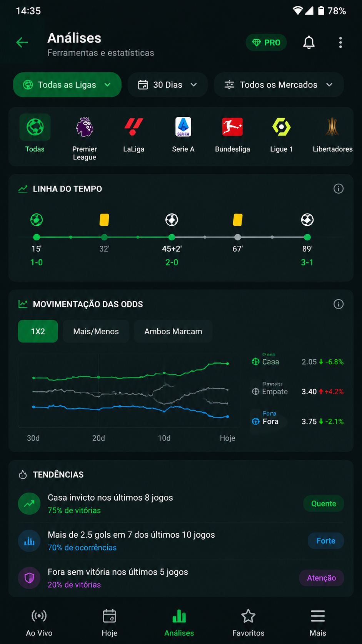Tap the purple shield trend icon

pyautogui.click(x=29, y=578)
